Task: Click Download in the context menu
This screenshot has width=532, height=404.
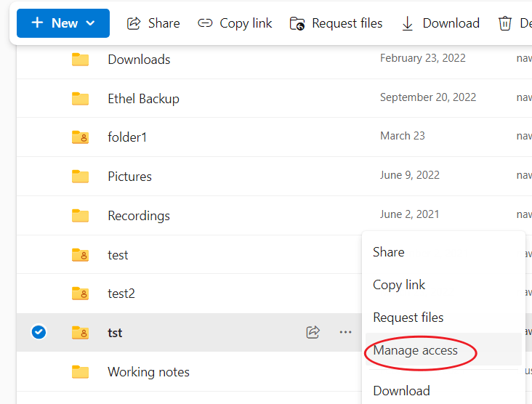Action: (401, 391)
